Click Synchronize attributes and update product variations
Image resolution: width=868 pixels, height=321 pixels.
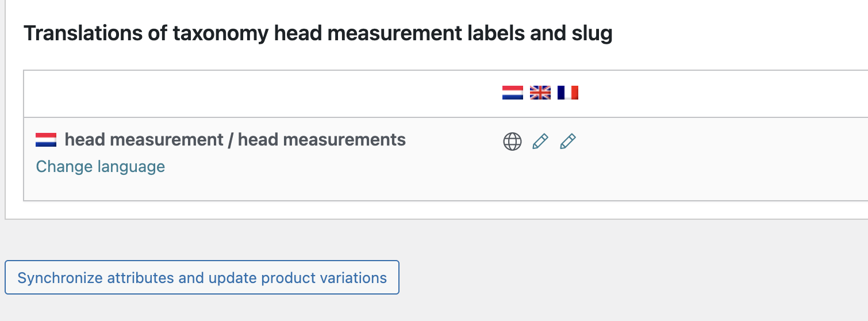(202, 278)
